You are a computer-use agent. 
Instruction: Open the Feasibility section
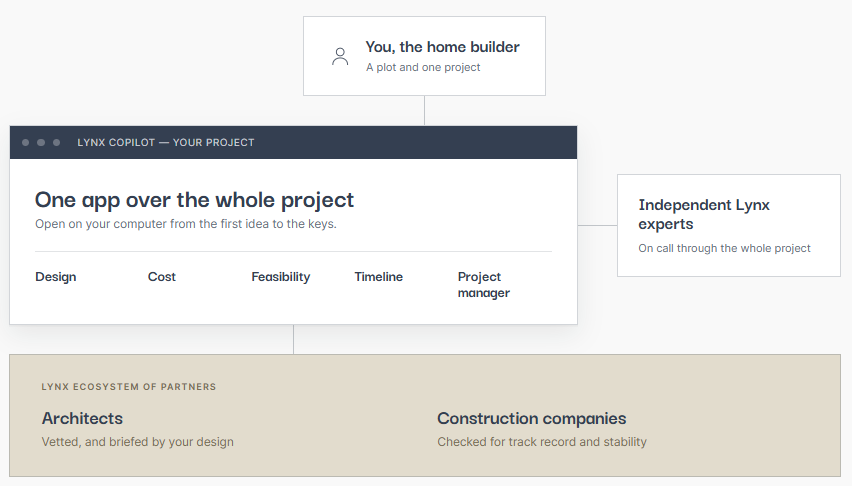pos(281,277)
